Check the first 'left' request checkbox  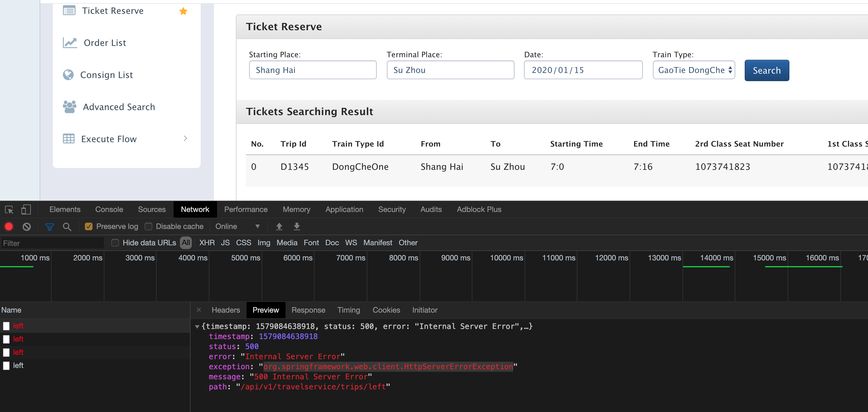(x=6, y=326)
